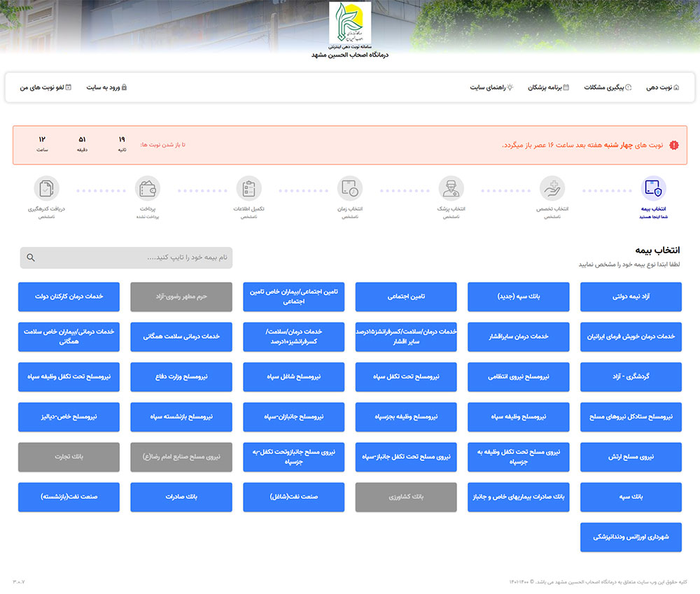Click the greyed حرم مطهر رضوی-آزاد button

(181, 297)
